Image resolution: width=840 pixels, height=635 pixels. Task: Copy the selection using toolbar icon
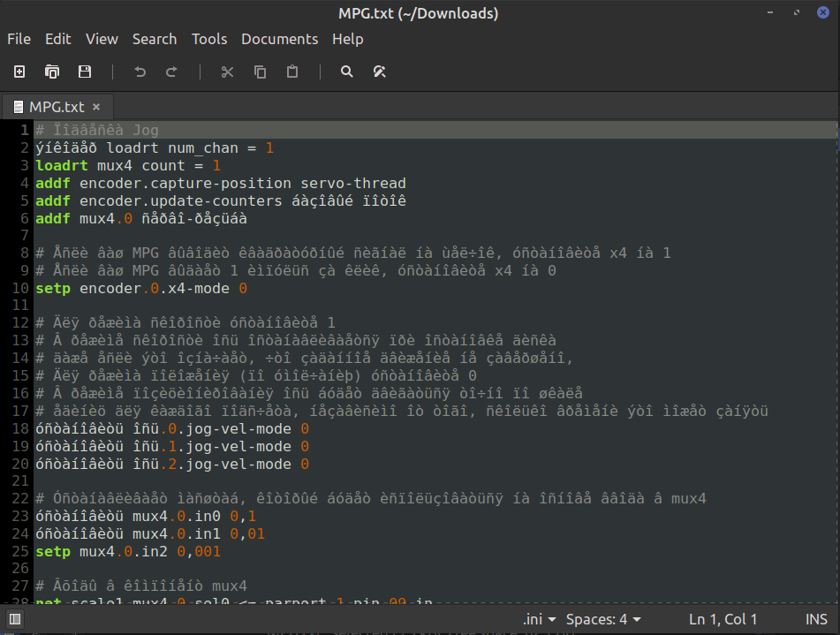point(260,72)
